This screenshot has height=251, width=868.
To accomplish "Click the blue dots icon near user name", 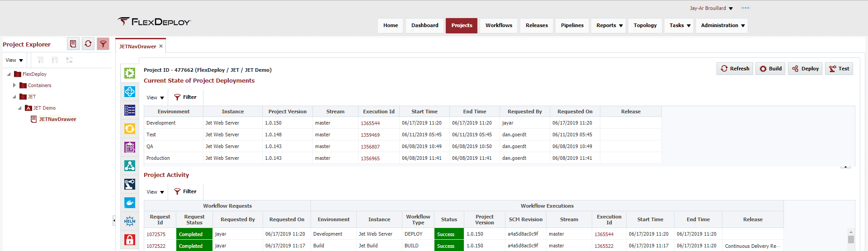I will click(745, 8).
